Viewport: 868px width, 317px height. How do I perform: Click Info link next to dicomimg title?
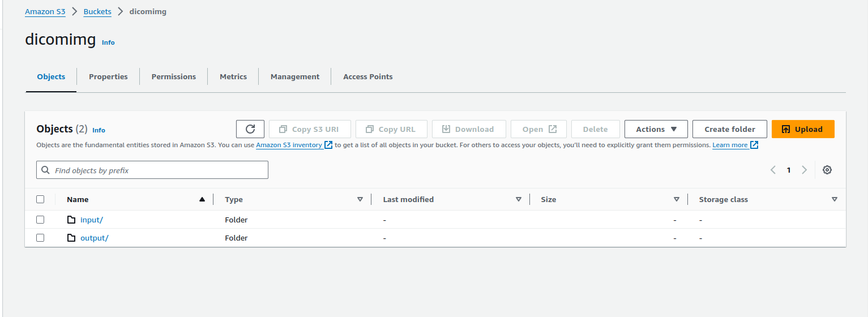pyautogui.click(x=108, y=42)
